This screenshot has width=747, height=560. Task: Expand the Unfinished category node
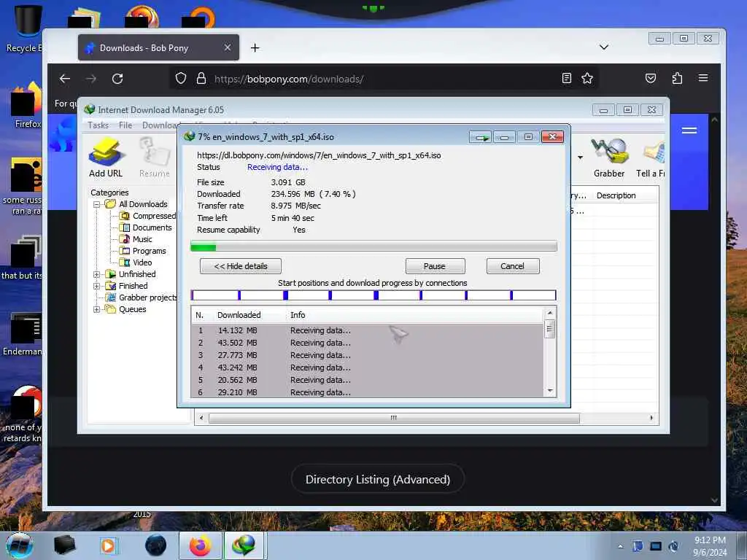pos(97,274)
